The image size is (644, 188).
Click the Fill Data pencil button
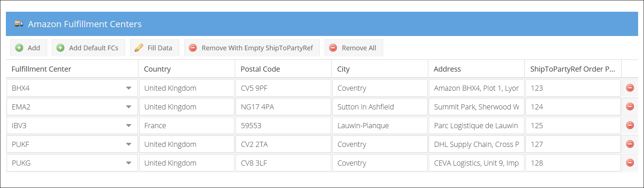tap(154, 48)
